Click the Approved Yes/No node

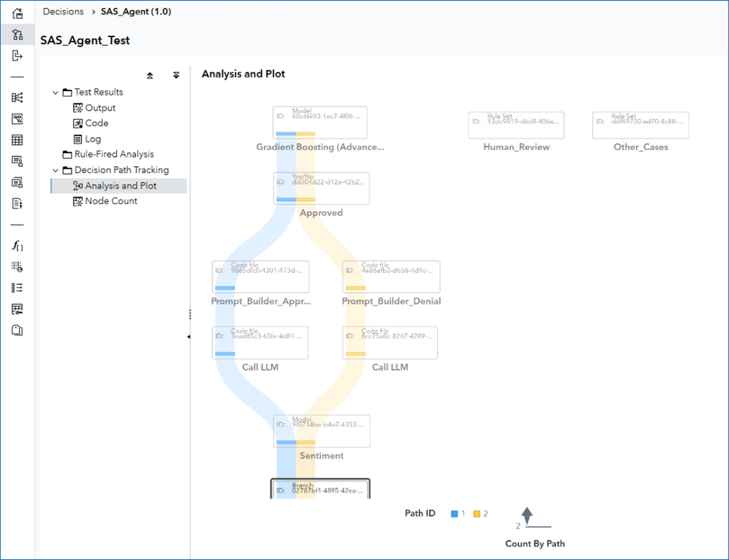coord(321,188)
